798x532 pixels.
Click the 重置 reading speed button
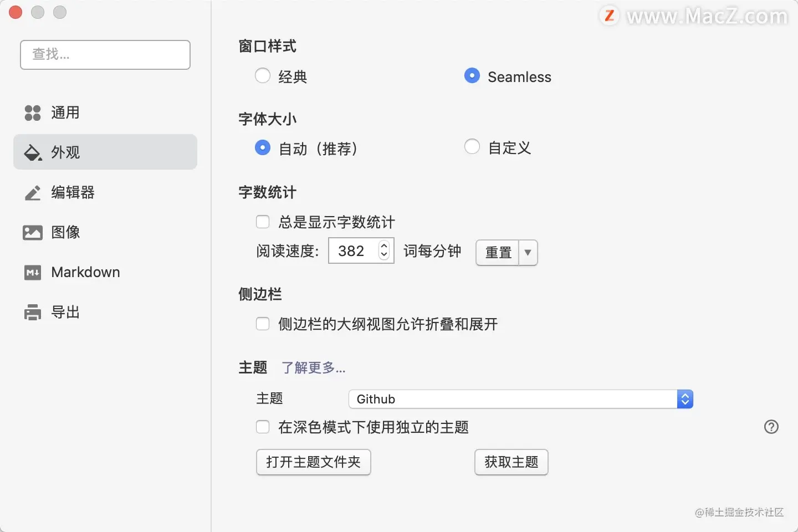click(498, 253)
